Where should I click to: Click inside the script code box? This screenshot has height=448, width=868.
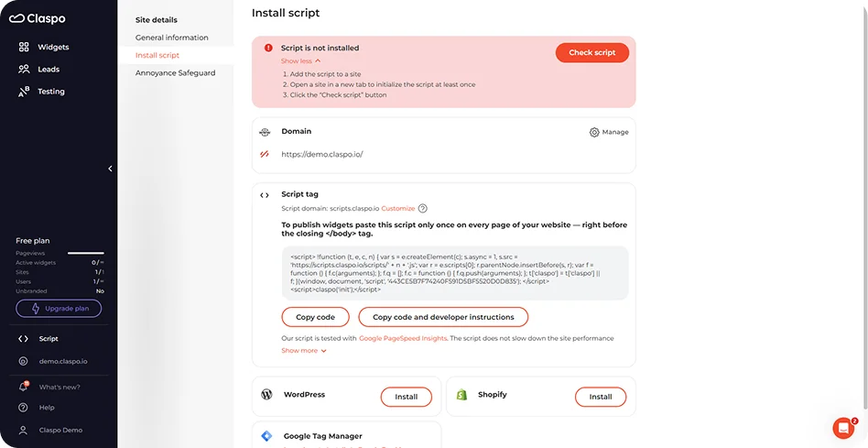(454, 272)
